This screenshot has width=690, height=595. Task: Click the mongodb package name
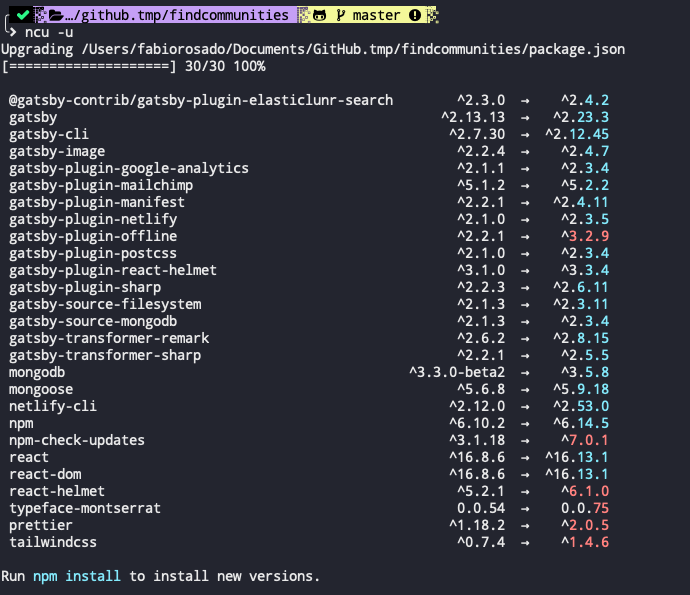(x=37, y=372)
